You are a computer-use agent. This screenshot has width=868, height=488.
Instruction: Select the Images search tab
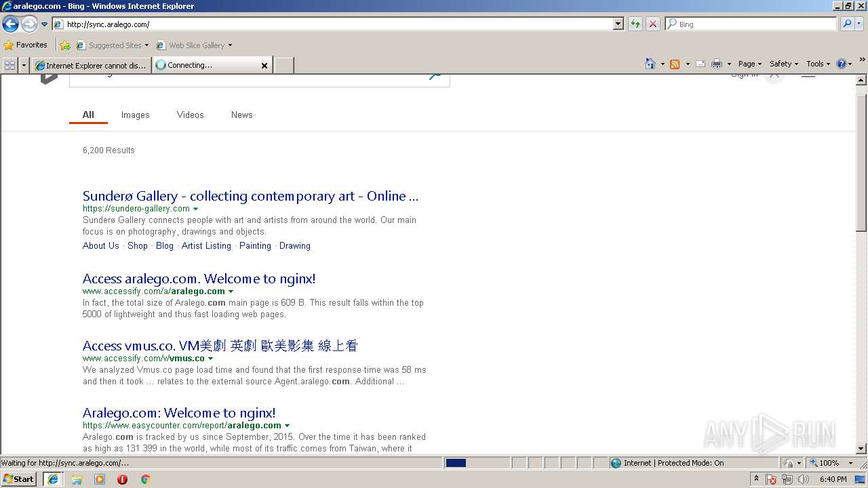[x=136, y=115]
